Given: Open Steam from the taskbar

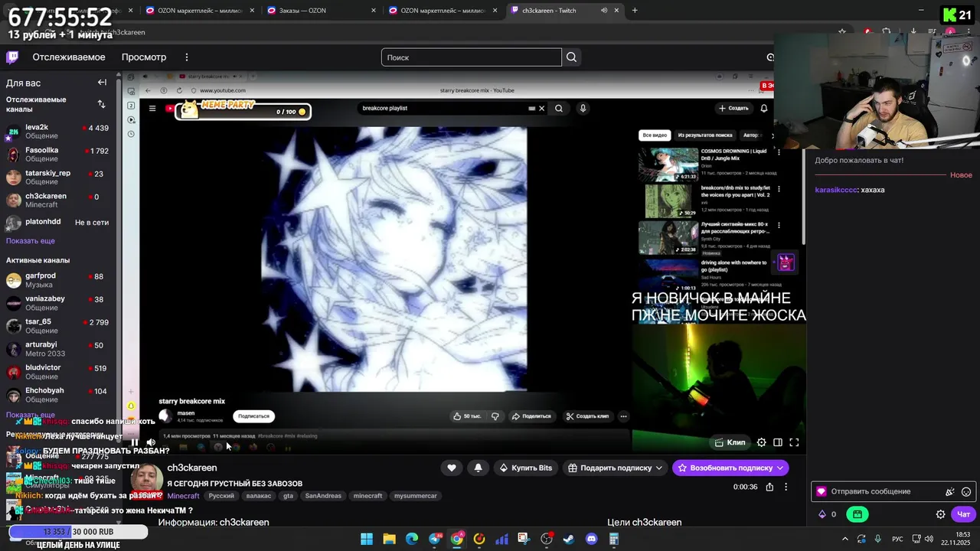Looking at the screenshot, I should tap(569, 539).
